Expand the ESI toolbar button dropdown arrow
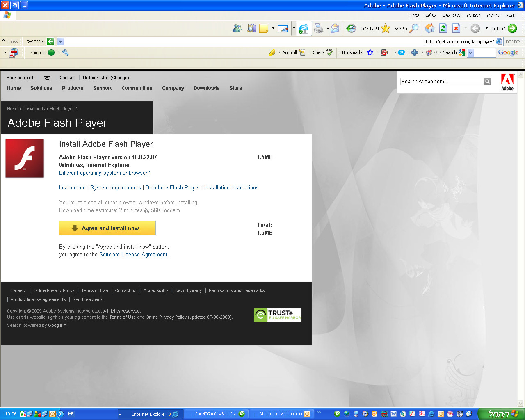The width and height of the screenshot is (525, 420). 294,29
